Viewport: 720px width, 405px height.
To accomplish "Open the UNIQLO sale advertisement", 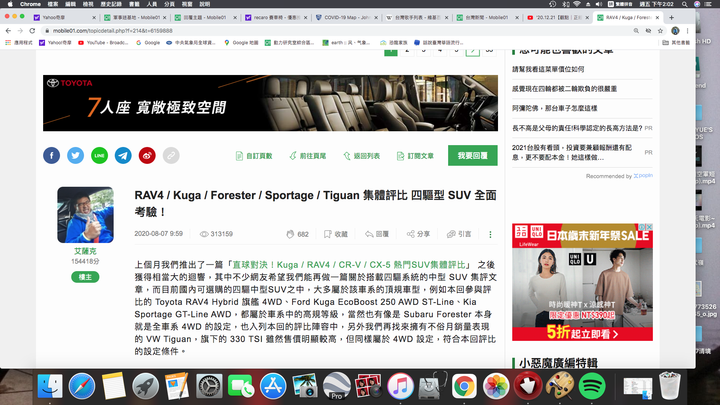I will 582,282.
